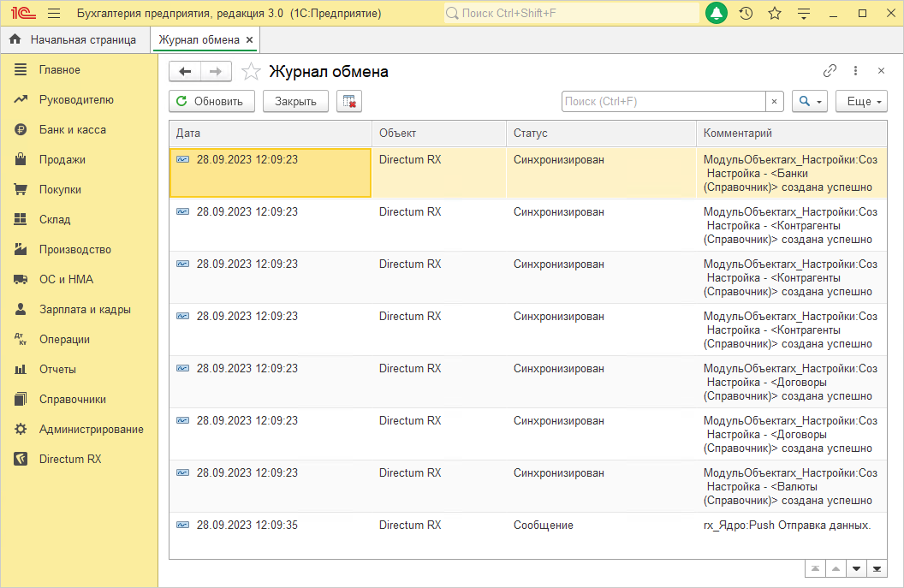
Task: Add Журнал обмена to favorites star
Action: 251,72
